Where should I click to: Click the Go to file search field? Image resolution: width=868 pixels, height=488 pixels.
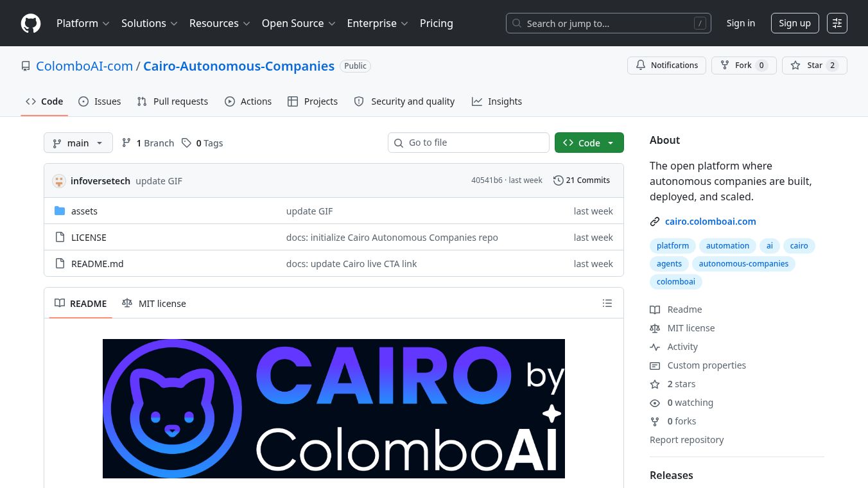click(469, 143)
